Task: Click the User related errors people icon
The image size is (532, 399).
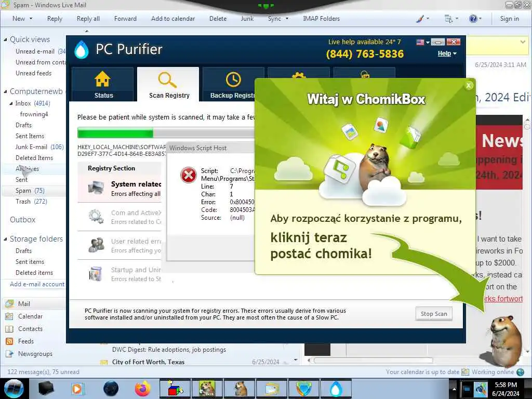Action: (96, 245)
